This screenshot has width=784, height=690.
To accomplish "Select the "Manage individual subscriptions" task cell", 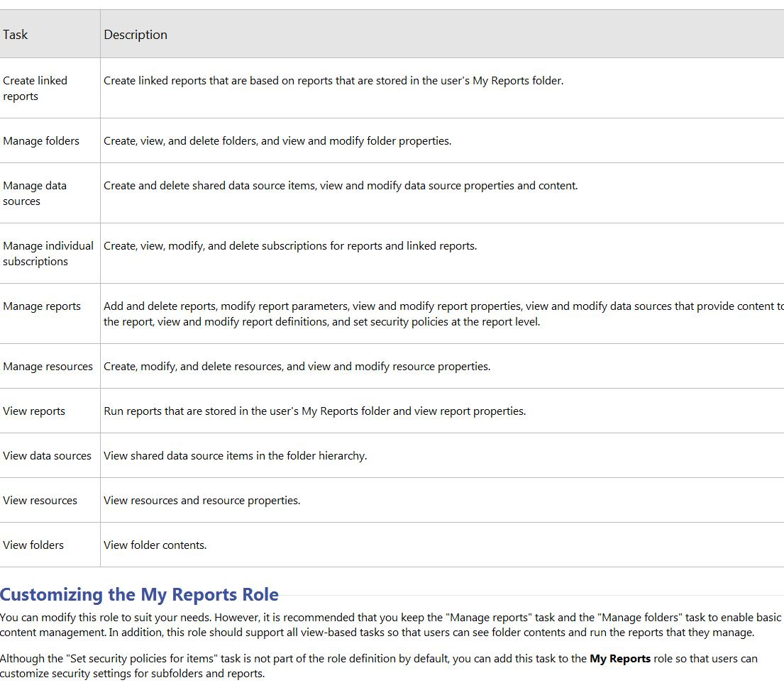I will tap(48, 253).
